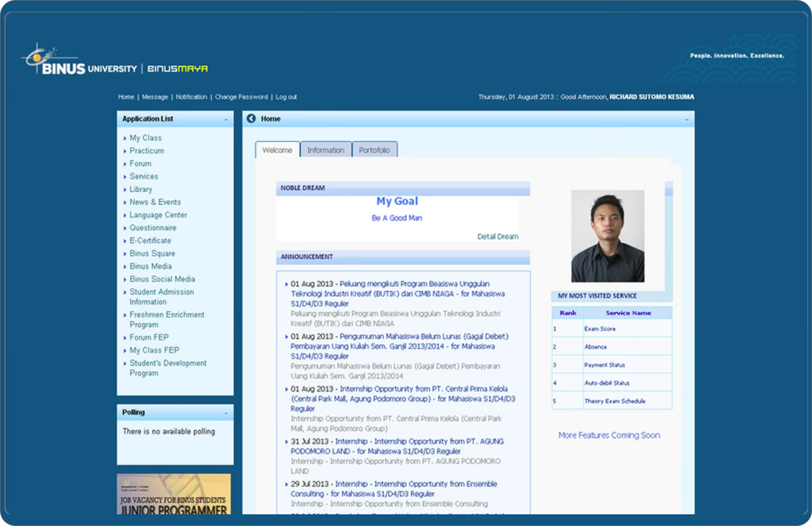Collapse the Polling panel
The image size is (812, 526).
tap(225, 412)
